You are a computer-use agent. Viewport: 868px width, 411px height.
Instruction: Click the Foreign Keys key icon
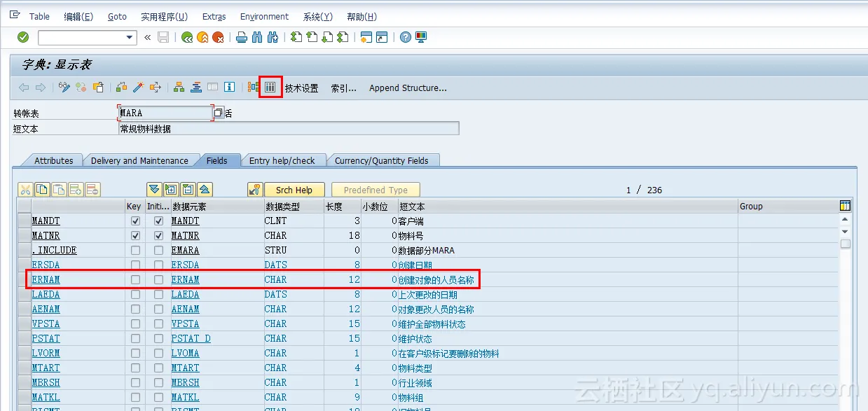click(255, 190)
